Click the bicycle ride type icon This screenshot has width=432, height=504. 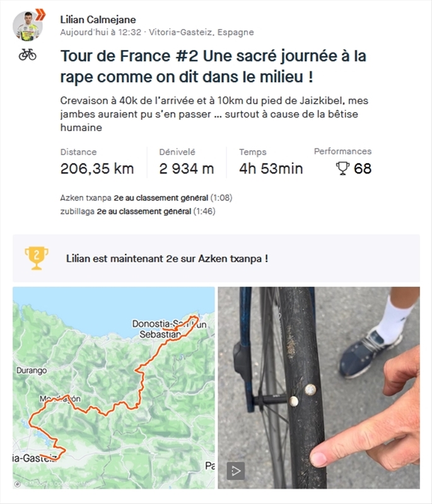point(27,55)
